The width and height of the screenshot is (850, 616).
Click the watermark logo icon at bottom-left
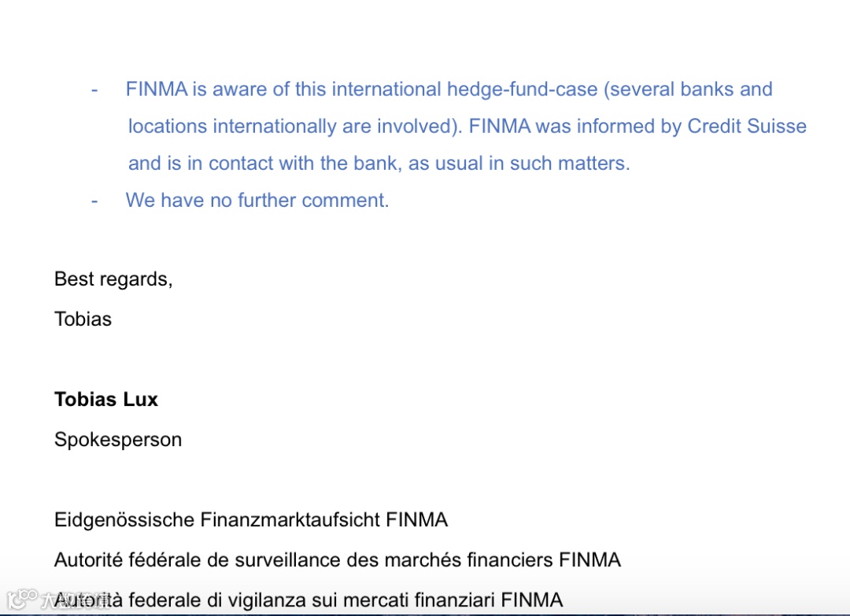click(22, 599)
